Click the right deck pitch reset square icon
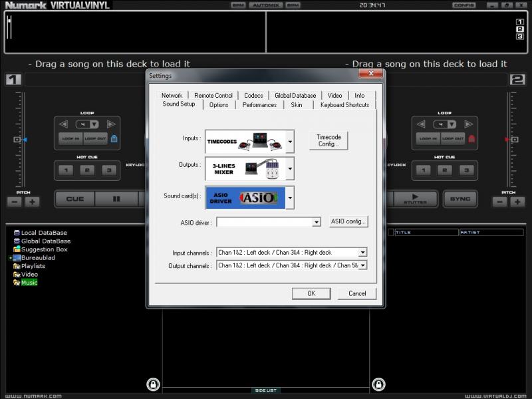The height and width of the screenshot is (399, 532). (x=515, y=140)
